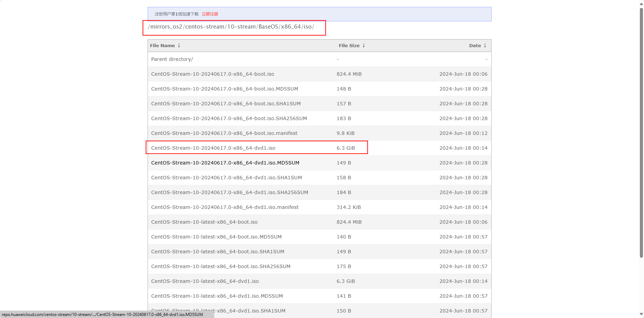Open the 20240617.0 boot.iso.manifest file
The image size is (644, 318).
[224, 133]
